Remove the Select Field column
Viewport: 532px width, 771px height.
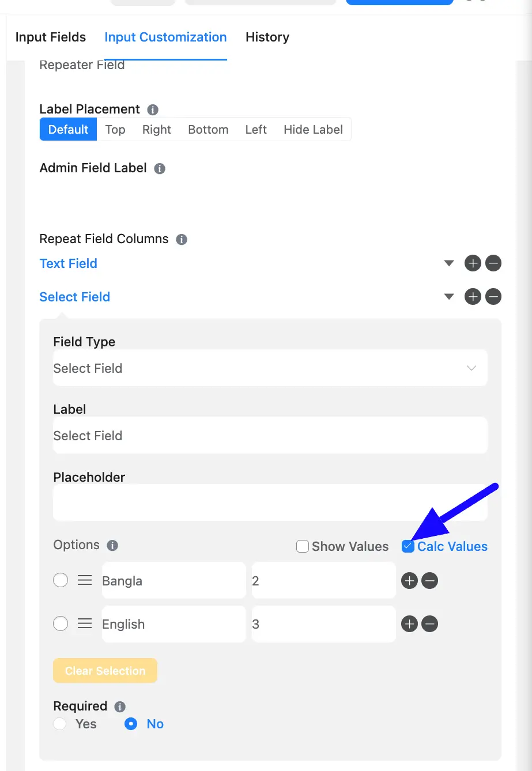point(493,297)
